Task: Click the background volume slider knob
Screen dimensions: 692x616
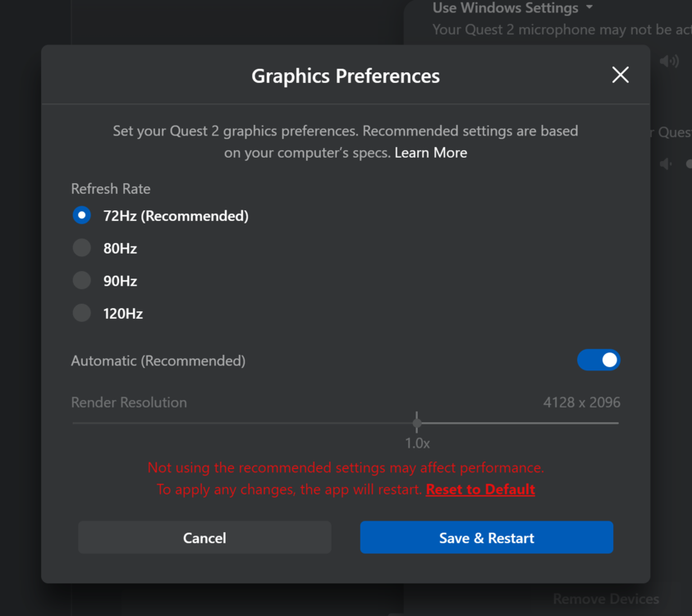Action: point(689,164)
